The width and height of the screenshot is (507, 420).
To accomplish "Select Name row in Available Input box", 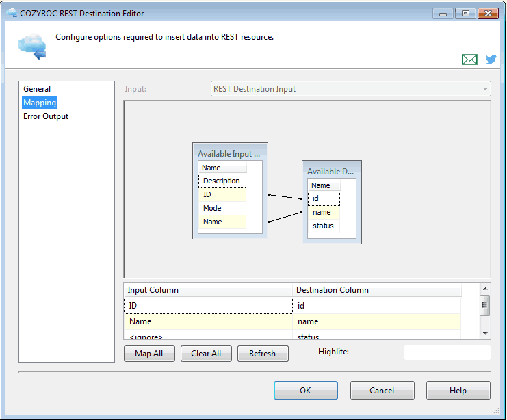I will pyautogui.click(x=222, y=222).
